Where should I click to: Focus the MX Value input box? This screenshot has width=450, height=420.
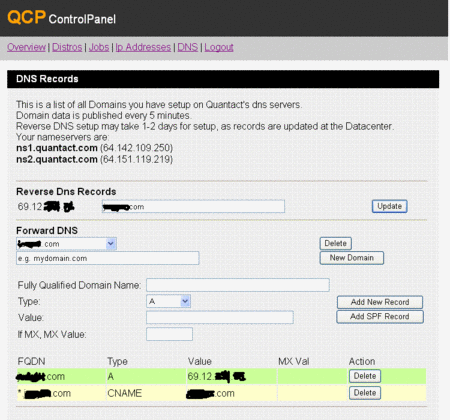click(x=169, y=334)
